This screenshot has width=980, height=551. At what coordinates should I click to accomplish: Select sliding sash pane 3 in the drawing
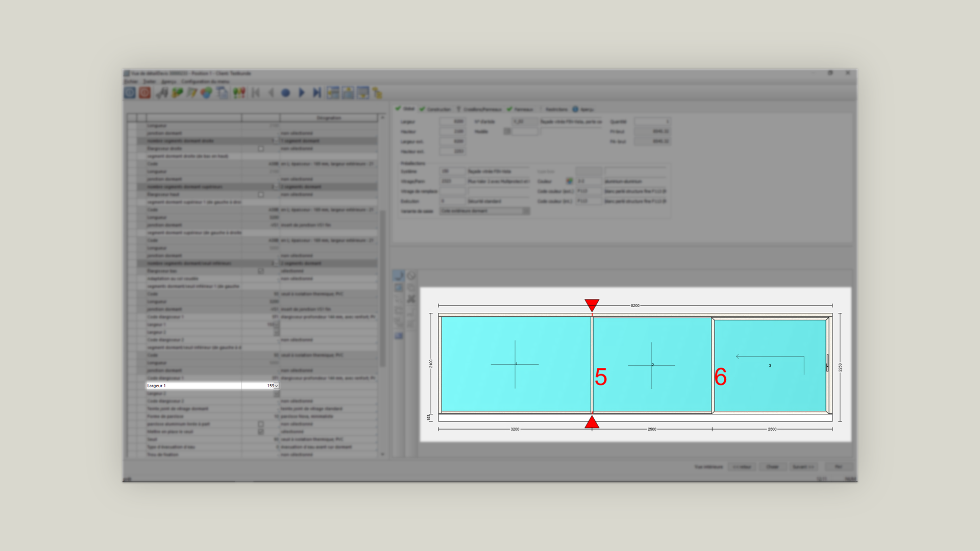click(770, 365)
